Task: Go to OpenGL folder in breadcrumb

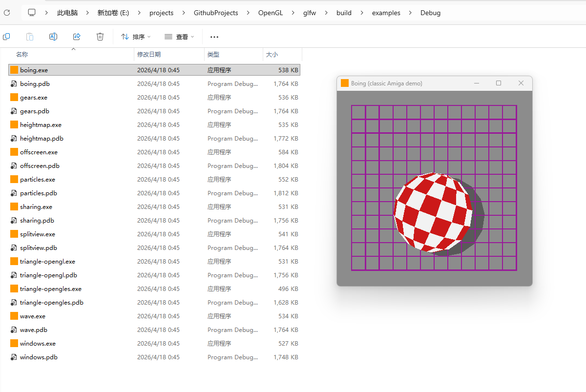Action: tap(271, 13)
